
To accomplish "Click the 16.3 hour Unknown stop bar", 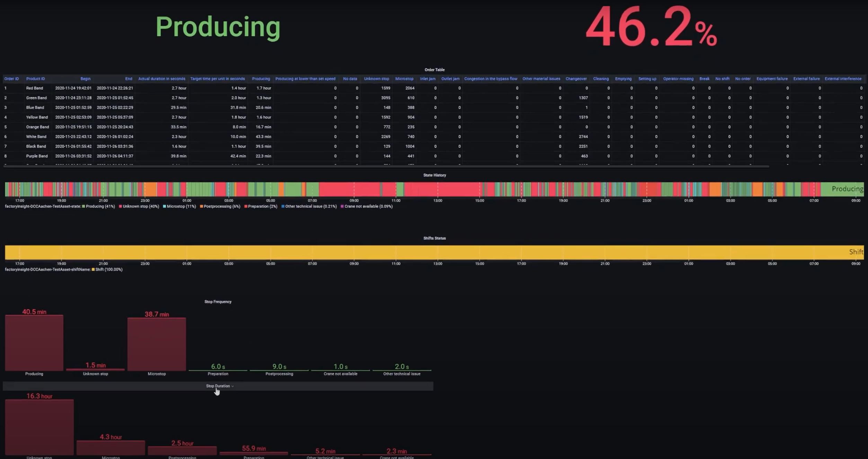I will pos(39,427).
